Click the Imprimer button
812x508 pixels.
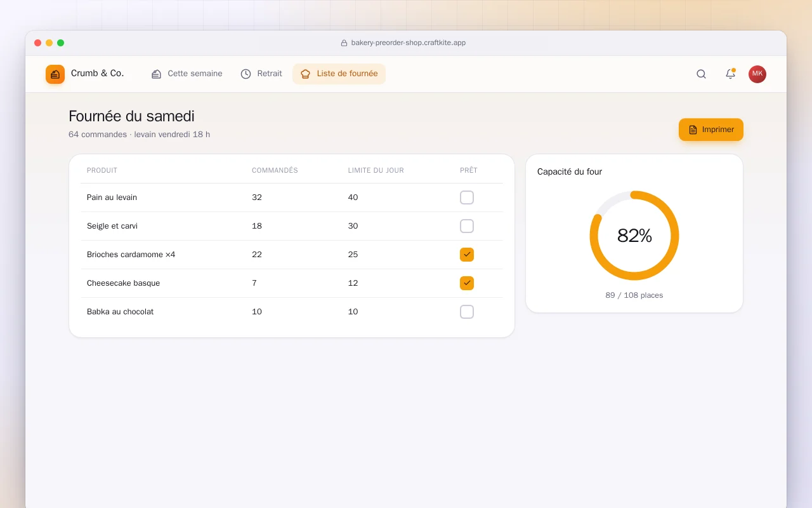coord(711,130)
